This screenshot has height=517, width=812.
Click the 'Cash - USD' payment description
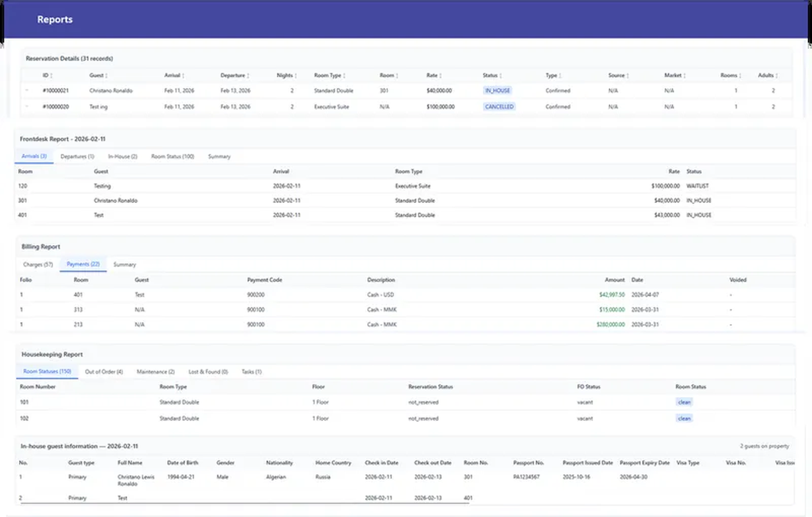click(380, 294)
